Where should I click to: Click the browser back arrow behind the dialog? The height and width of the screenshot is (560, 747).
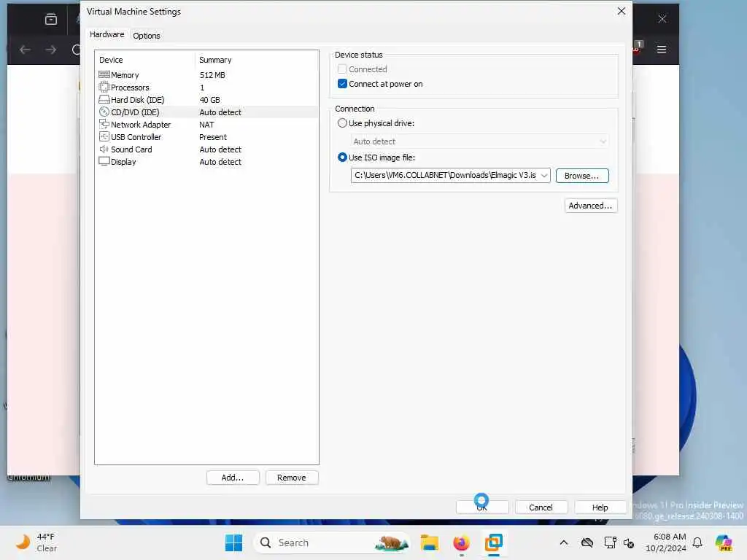25,50
